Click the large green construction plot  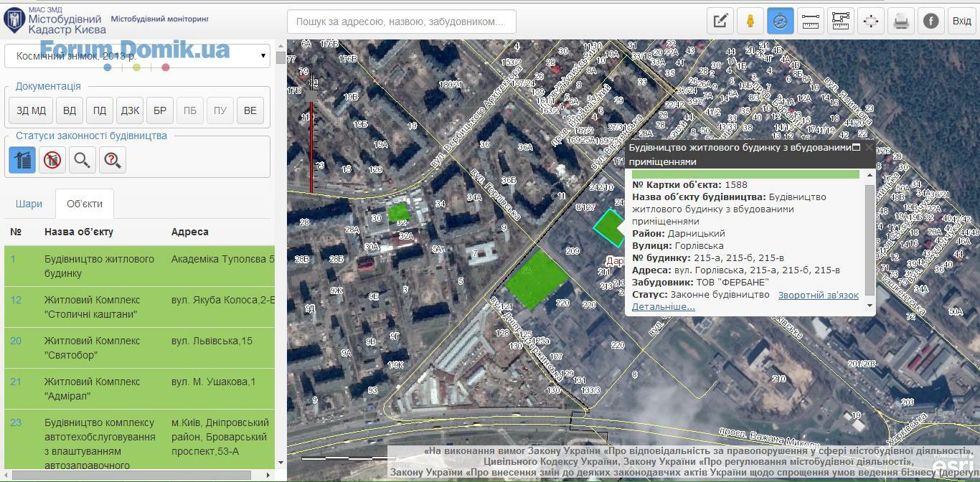pyautogui.click(x=537, y=281)
